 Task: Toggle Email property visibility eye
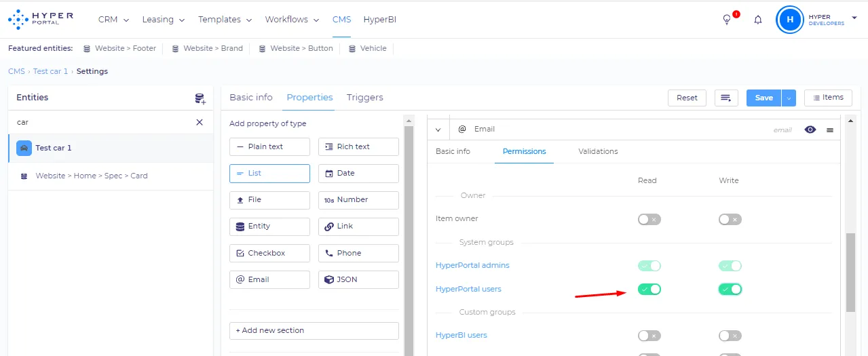pos(810,130)
